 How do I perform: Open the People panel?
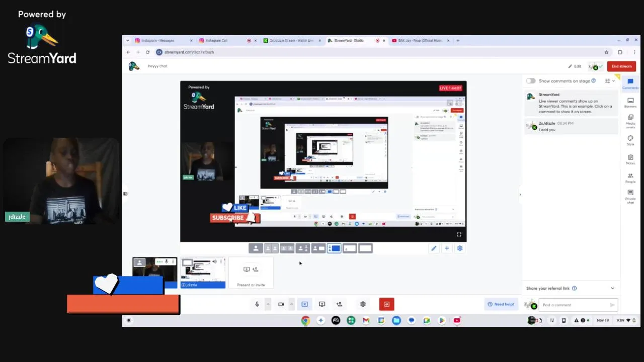[630, 177]
